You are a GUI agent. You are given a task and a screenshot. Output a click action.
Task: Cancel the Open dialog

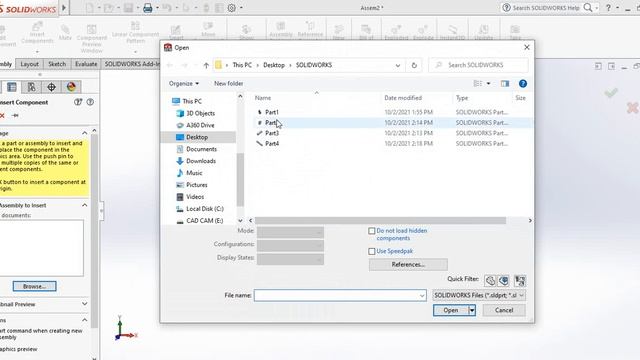504,310
